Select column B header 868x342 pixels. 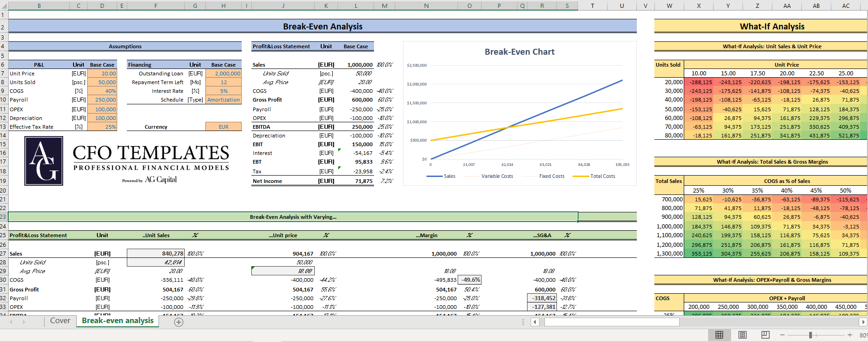point(39,6)
